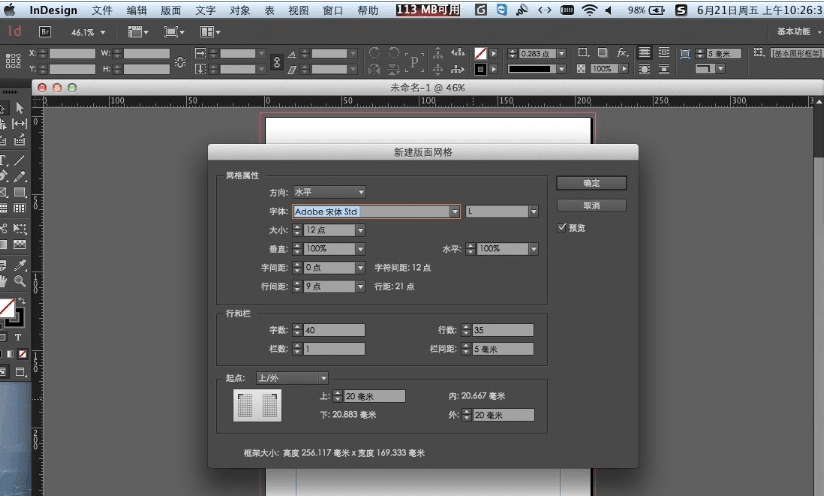
Task: Open the 文件 menu
Action: (102, 10)
